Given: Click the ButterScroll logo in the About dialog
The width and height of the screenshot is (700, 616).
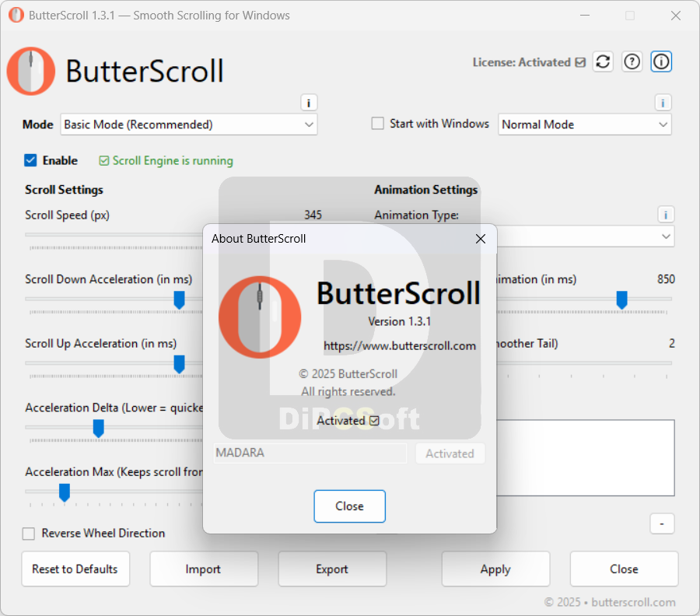Looking at the screenshot, I should 260,317.
